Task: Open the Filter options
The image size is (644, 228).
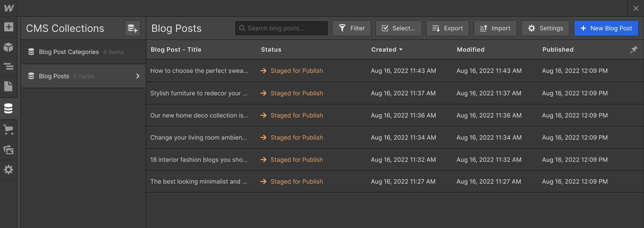Action: point(351,28)
